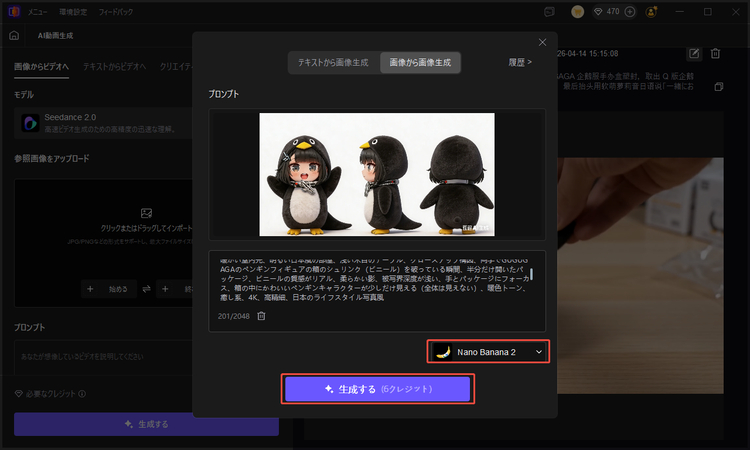Copy the history prompt text icon
Image resolution: width=750 pixels, height=450 pixels.
coord(718,87)
